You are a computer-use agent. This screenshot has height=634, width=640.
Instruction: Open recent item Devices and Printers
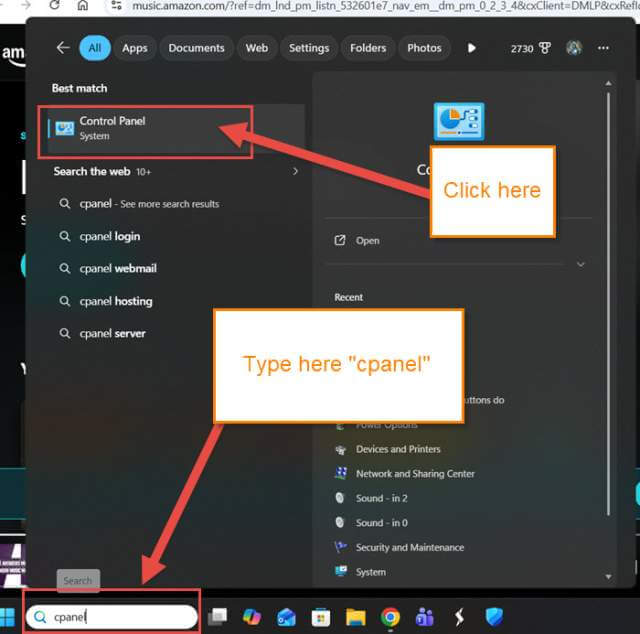tap(398, 449)
